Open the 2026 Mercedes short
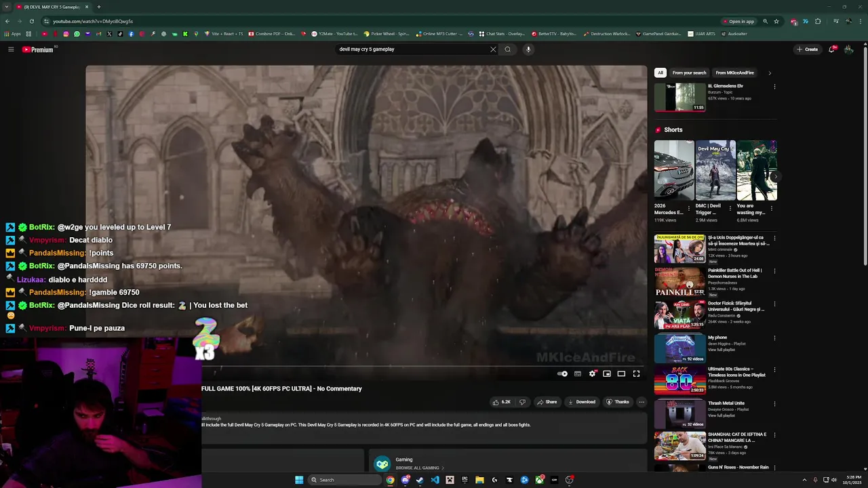The width and height of the screenshot is (868, 488). [x=674, y=171]
